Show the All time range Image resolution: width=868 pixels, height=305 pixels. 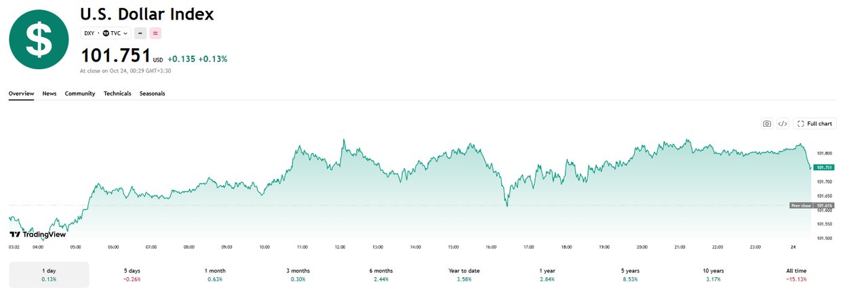click(796, 274)
